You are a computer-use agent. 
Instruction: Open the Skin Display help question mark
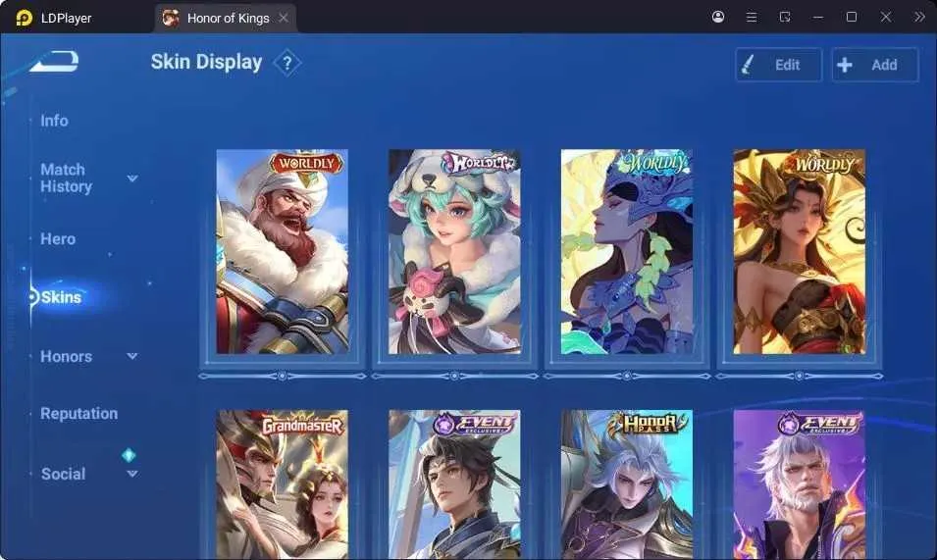point(286,63)
